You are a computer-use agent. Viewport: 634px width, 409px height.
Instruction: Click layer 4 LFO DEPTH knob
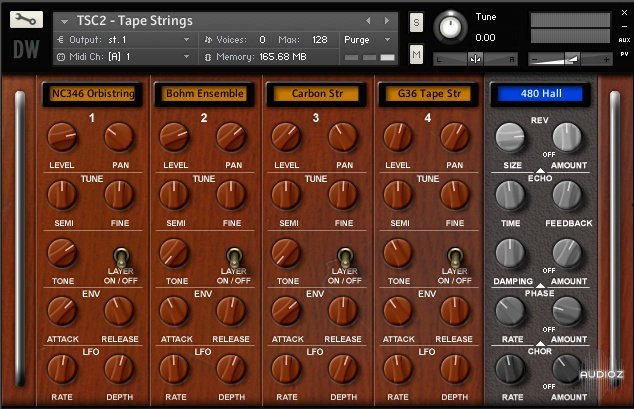coord(455,369)
